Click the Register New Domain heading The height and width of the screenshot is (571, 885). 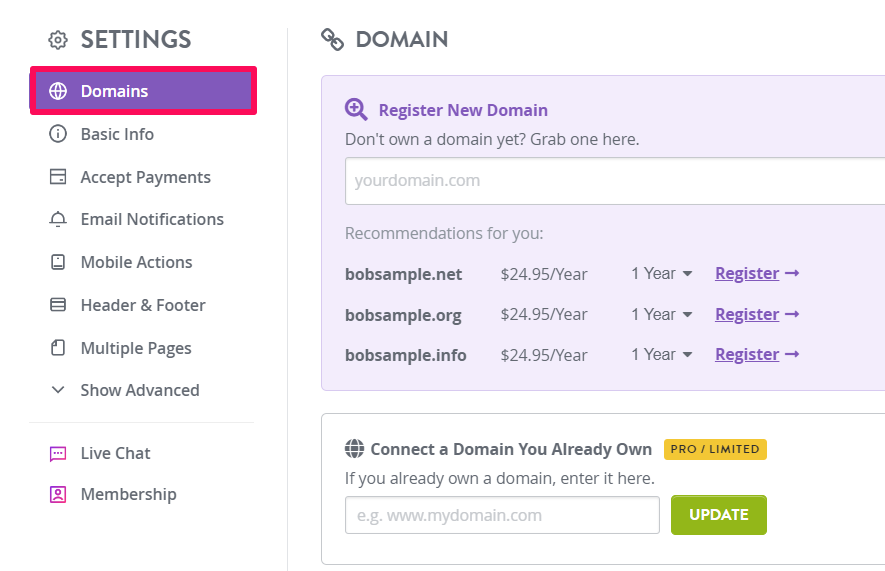tap(463, 110)
